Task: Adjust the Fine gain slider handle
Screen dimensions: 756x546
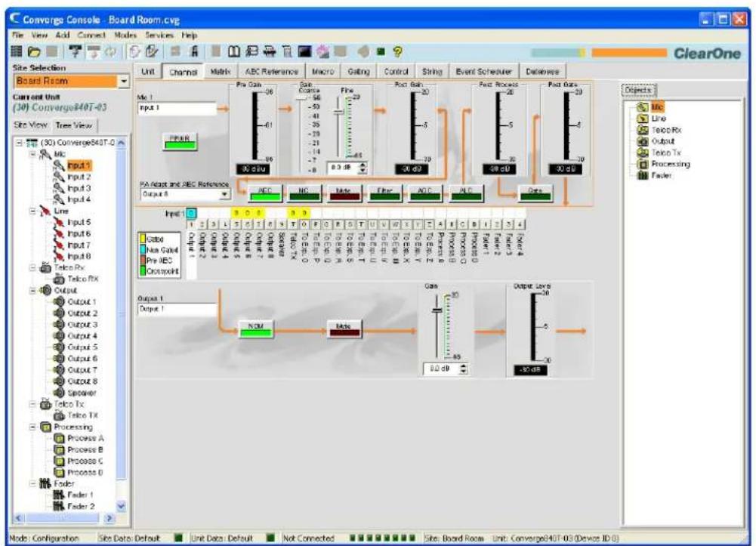Action: click(x=339, y=111)
